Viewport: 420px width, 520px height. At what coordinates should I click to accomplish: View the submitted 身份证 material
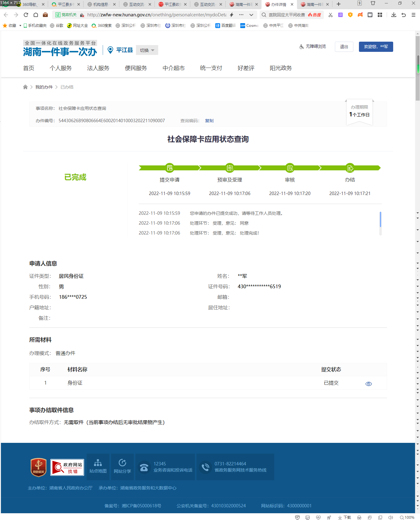(369, 384)
